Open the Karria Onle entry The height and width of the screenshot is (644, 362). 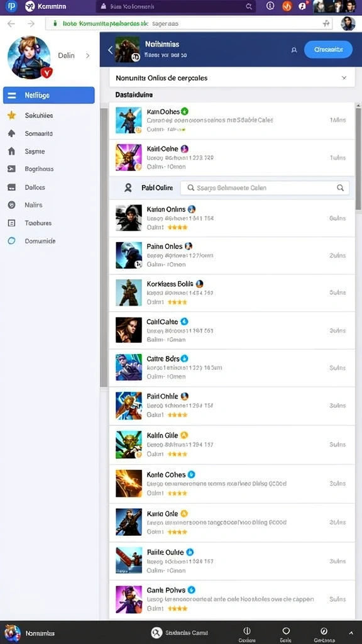(x=232, y=523)
